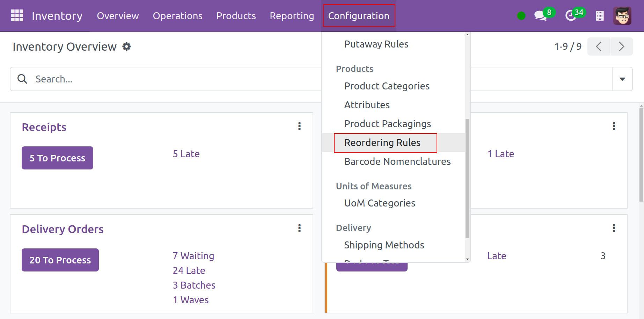Click the green online status indicator
The image size is (644, 319).
click(x=521, y=16)
